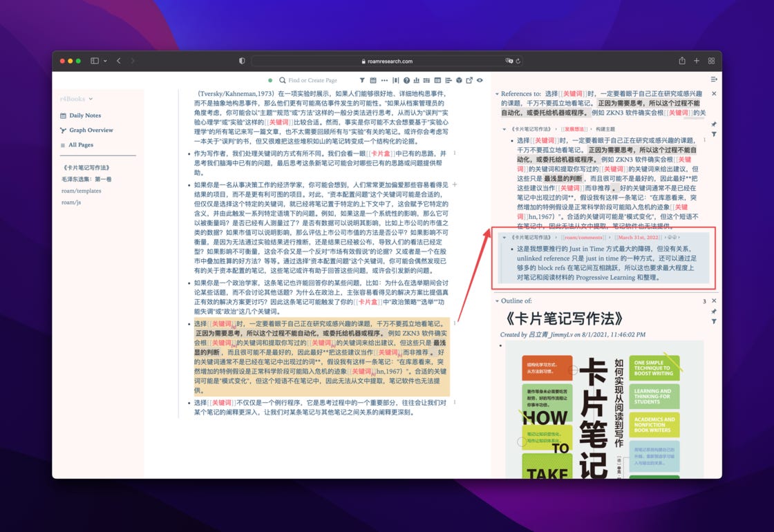Open the help question-mark icon
The width and height of the screenshot is (774, 532).
pos(406,80)
